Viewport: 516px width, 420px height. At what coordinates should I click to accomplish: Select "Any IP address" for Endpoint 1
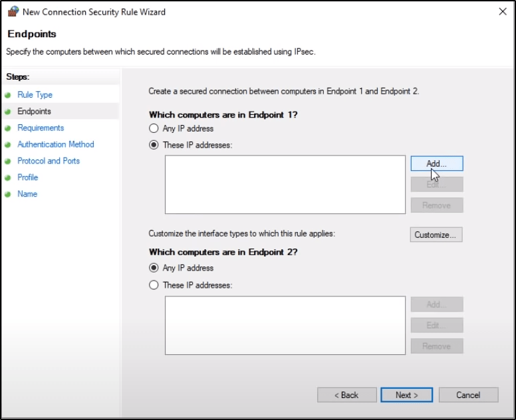tap(154, 128)
